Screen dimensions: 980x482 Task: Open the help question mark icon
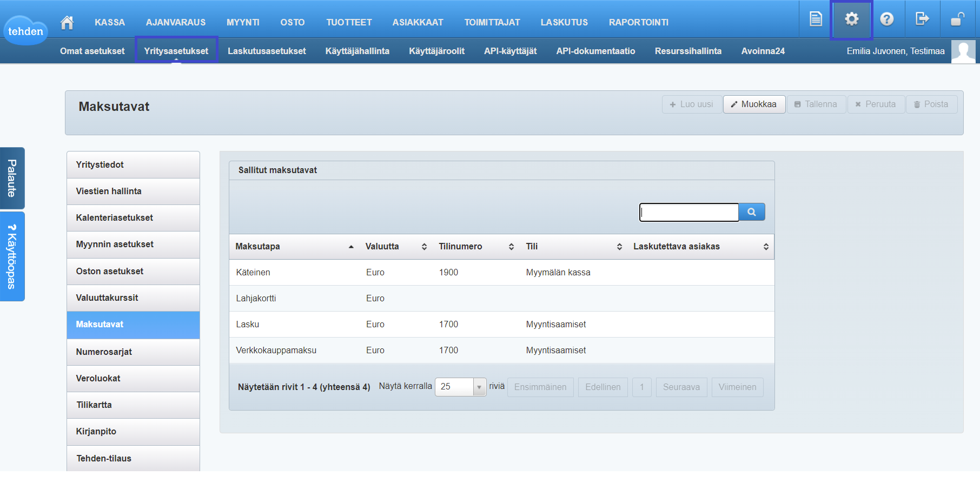pos(886,19)
